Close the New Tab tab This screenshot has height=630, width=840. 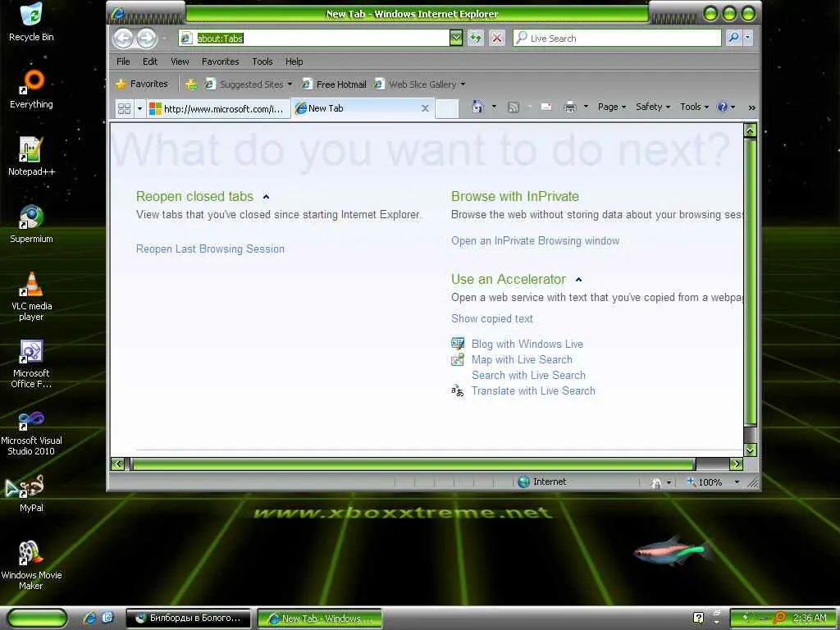tap(426, 108)
